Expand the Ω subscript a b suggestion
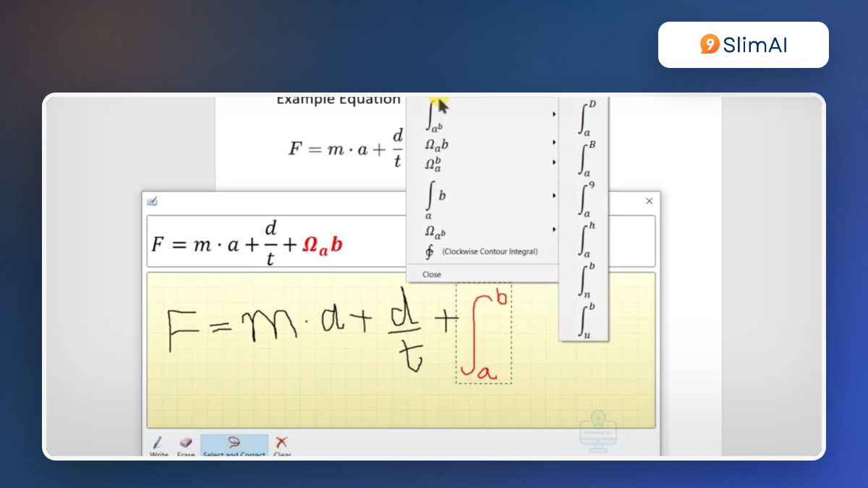 click(x=482, y=144)
